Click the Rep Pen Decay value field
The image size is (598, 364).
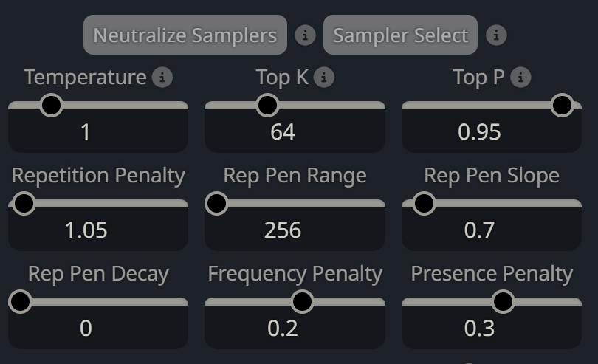click(98, 328)
